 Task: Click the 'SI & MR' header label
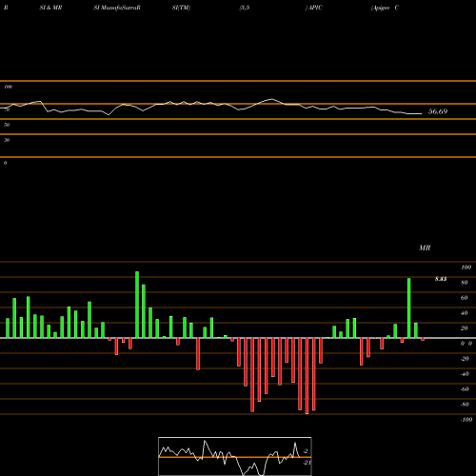click(50, 8)
